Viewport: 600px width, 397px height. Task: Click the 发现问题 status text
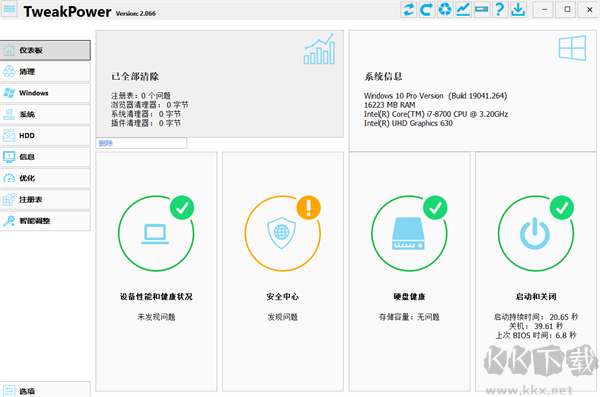point(282,317)
